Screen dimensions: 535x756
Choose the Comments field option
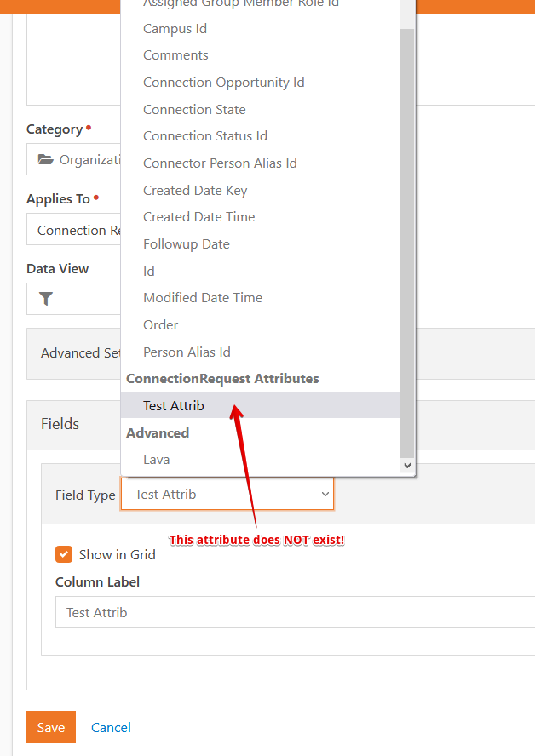[261, 55]
